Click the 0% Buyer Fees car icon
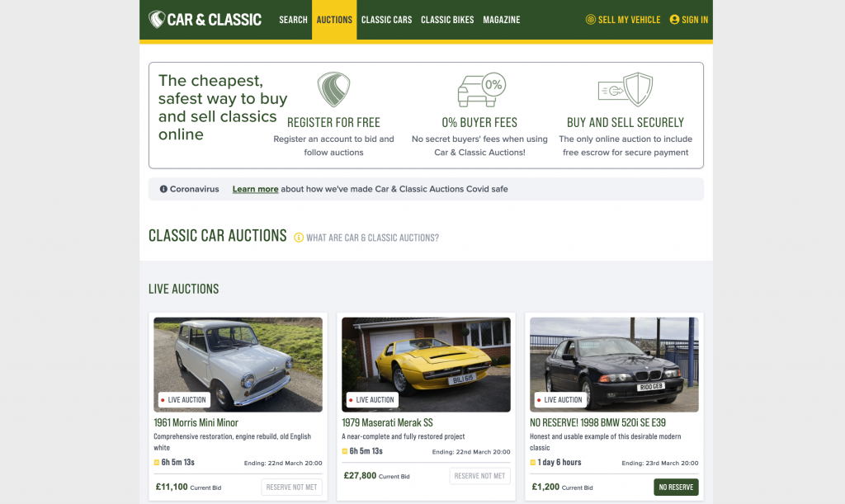845x504 pixels. point(481,89)
